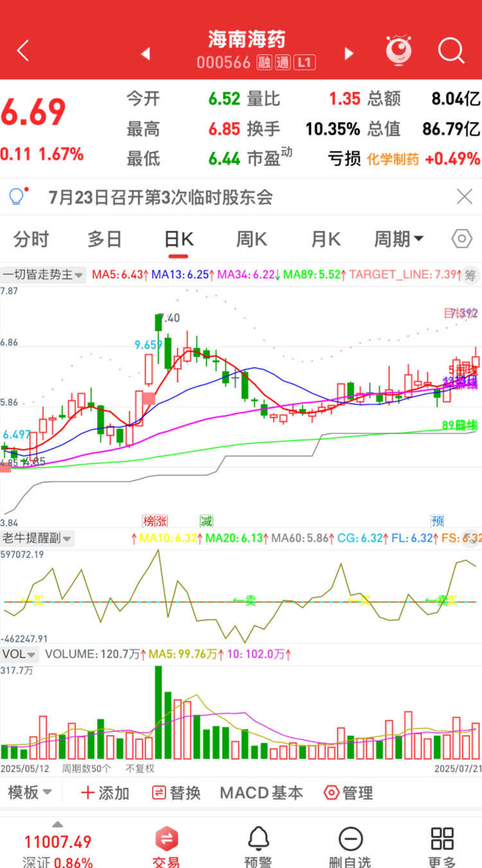Open the 更多 more grid menu
This screenshot has width=482, height=868.
[x=443, y=846]
